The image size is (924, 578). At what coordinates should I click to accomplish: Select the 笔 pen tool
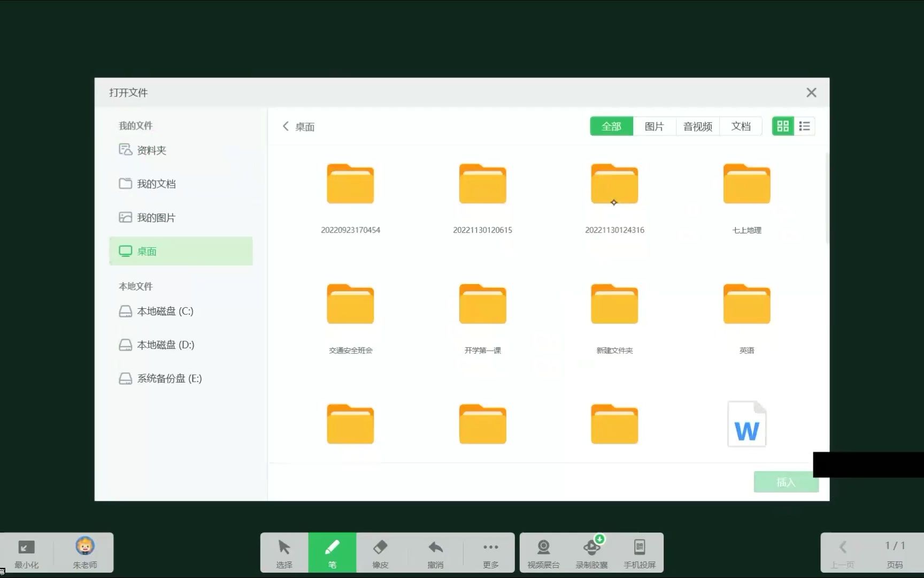[x=332, y=552]
